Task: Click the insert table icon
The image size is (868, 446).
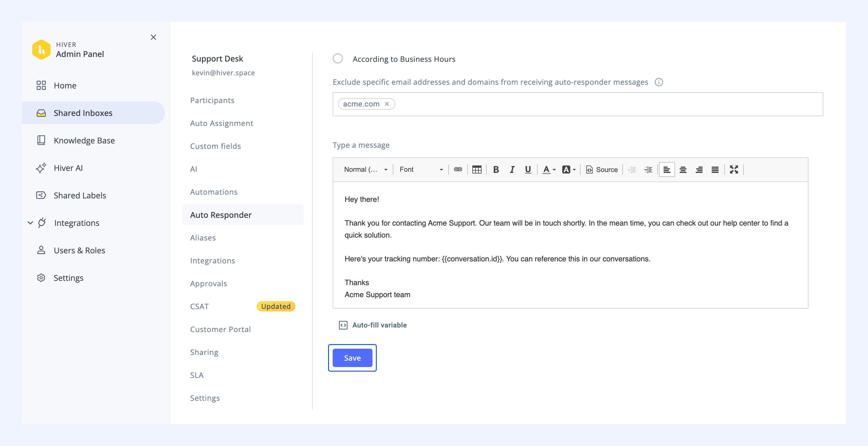Action: pyautogui.click(x=476, y=169)
